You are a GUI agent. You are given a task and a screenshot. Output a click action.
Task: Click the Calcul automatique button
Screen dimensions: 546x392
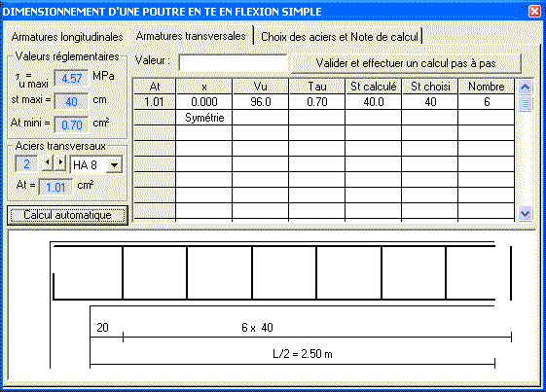coord(67,215)
